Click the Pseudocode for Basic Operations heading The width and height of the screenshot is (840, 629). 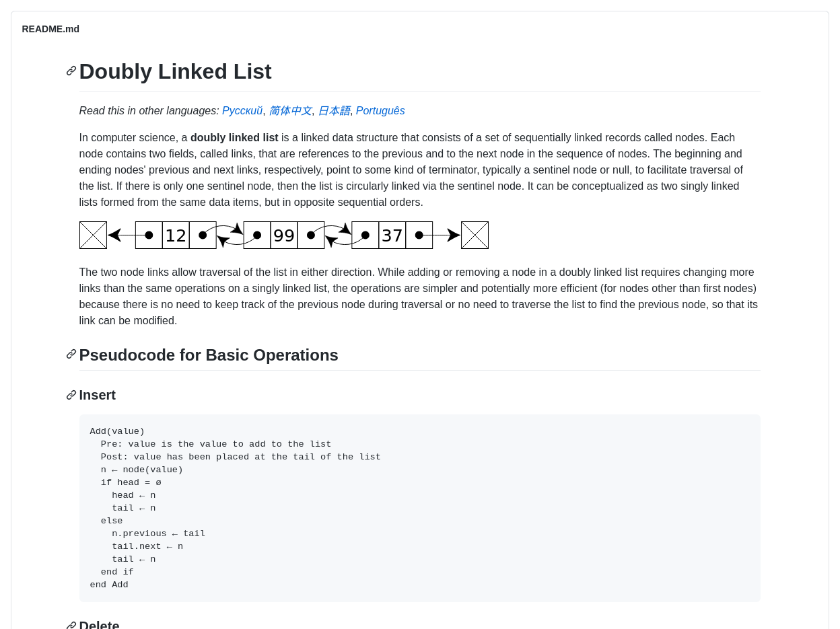click(209, 355)
